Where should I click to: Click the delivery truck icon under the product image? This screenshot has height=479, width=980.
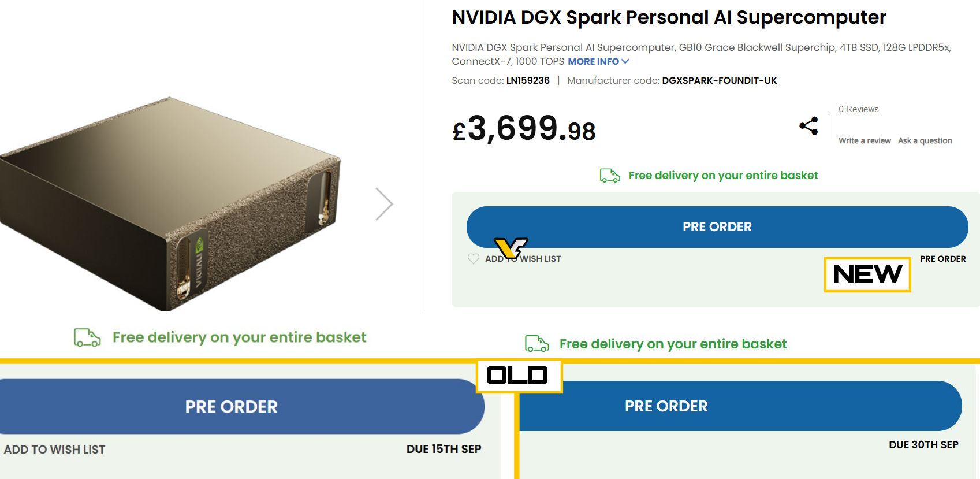pyautogui.click(x=87, y=337)
